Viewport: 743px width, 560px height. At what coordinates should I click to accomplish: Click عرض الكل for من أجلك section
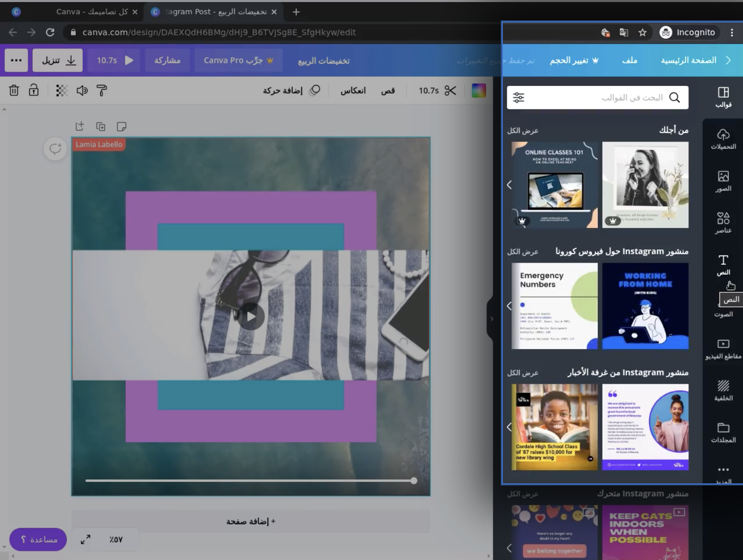coord(523,131)
